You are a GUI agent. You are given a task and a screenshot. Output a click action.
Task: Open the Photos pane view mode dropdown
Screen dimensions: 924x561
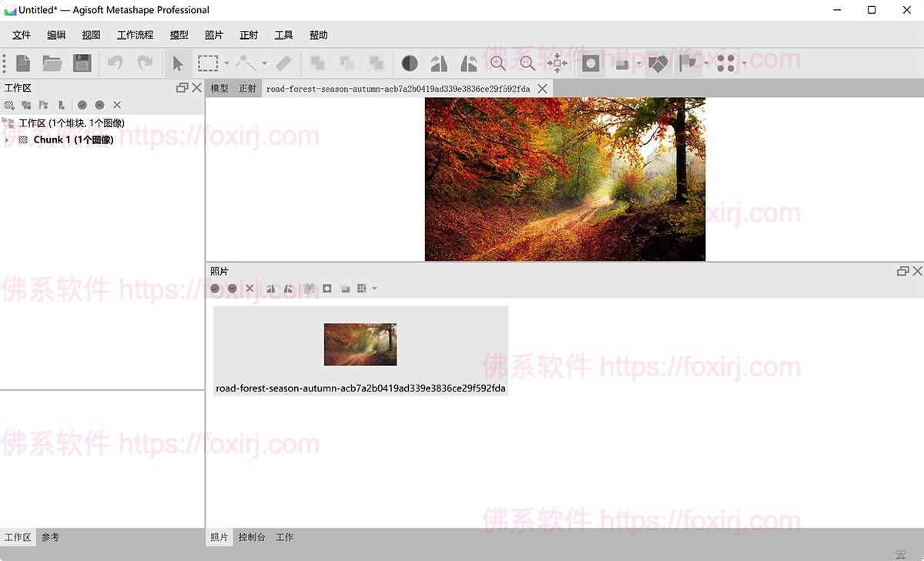[375, 288]
